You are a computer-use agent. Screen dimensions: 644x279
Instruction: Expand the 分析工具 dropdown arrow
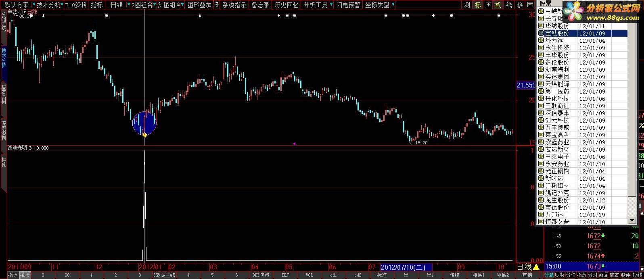click(331, 5)
